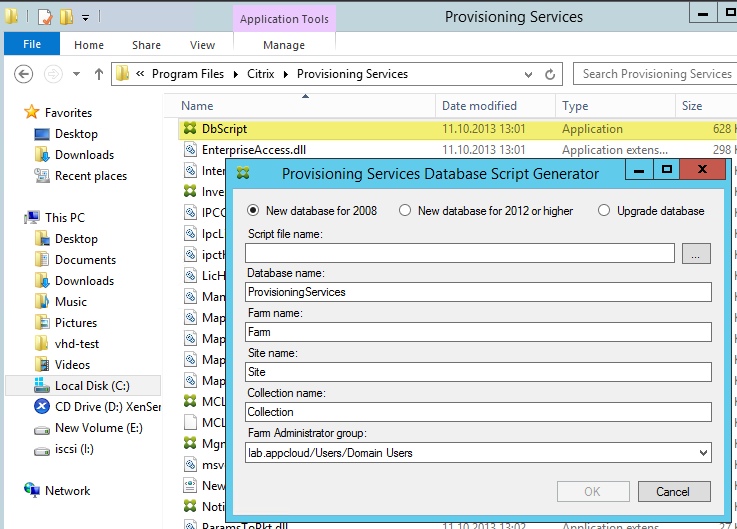Click the Script file name input field

460,253
